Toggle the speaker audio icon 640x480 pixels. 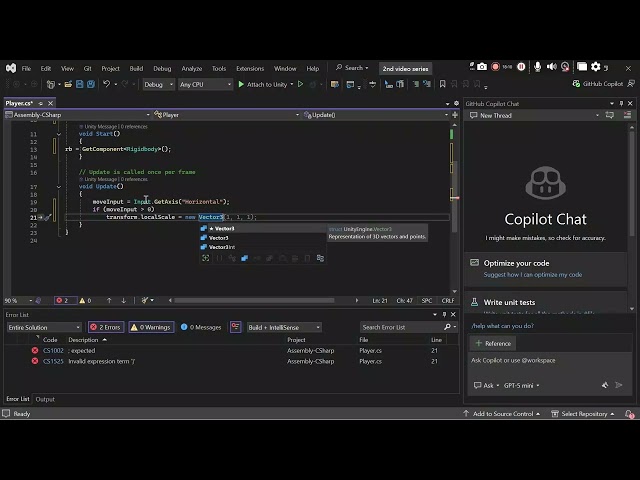pos(551,67)
